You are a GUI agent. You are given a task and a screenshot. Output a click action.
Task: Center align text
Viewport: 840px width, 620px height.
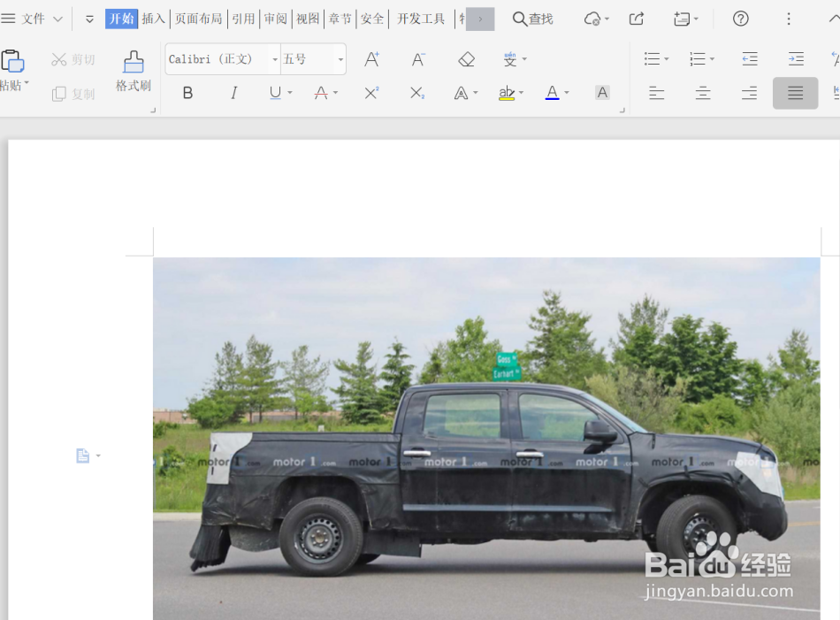(x=703, y=93)
